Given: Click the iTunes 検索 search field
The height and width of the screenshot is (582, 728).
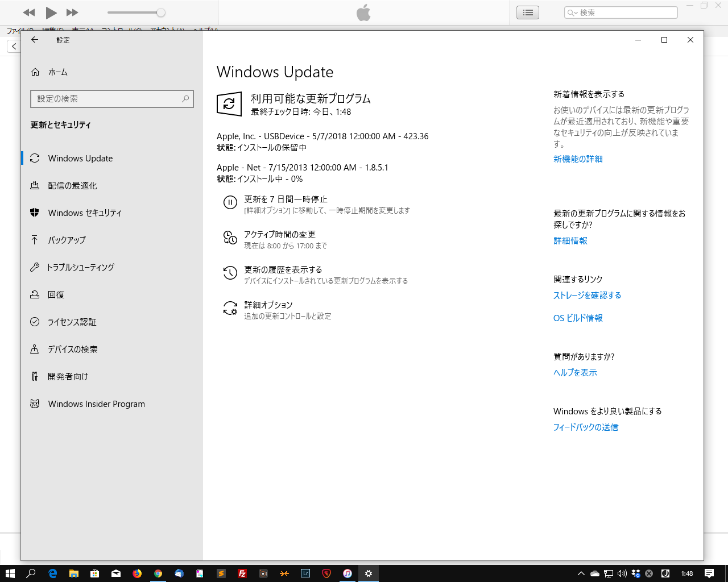Looking at the screenshot, I should pyautogui.click(x=621, y=13).
